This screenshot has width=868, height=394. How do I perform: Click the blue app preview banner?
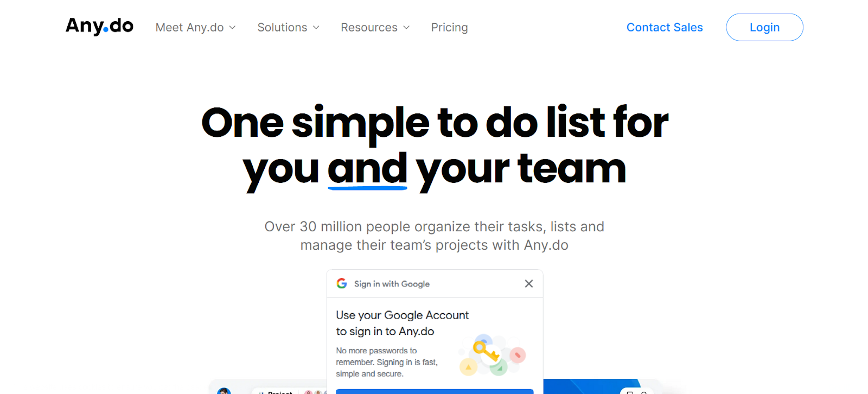point(591,387)
